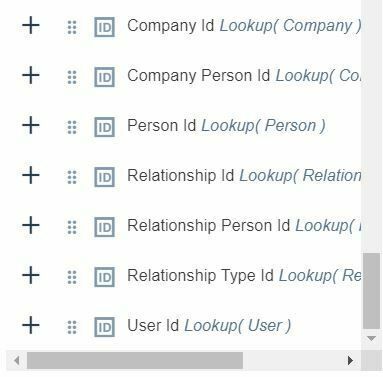383x377 pixels.
Task: Select User Id Lookup( User ) entry
Action: 209,326
